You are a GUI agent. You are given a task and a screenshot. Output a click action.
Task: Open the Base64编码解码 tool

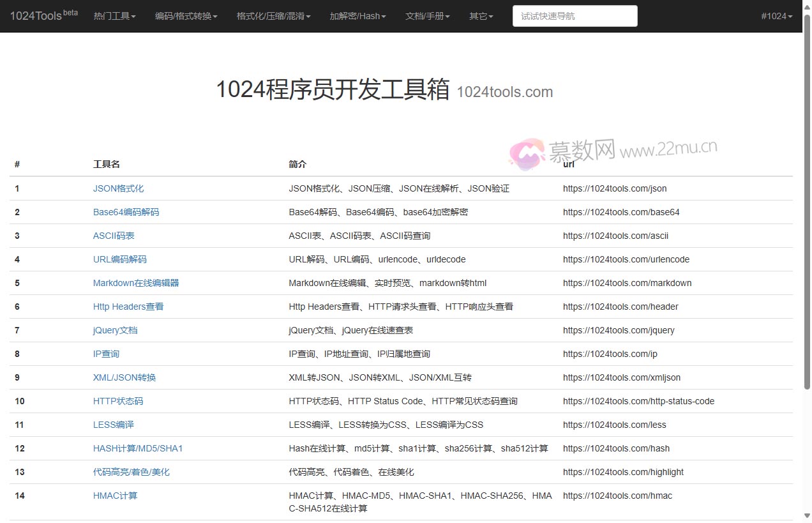point(126,212)
